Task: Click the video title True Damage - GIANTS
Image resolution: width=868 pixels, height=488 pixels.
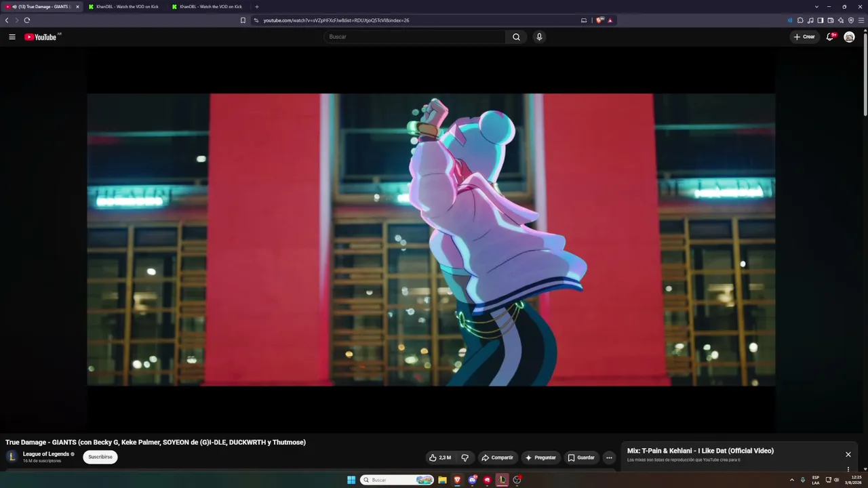Action: pos(155,443)
